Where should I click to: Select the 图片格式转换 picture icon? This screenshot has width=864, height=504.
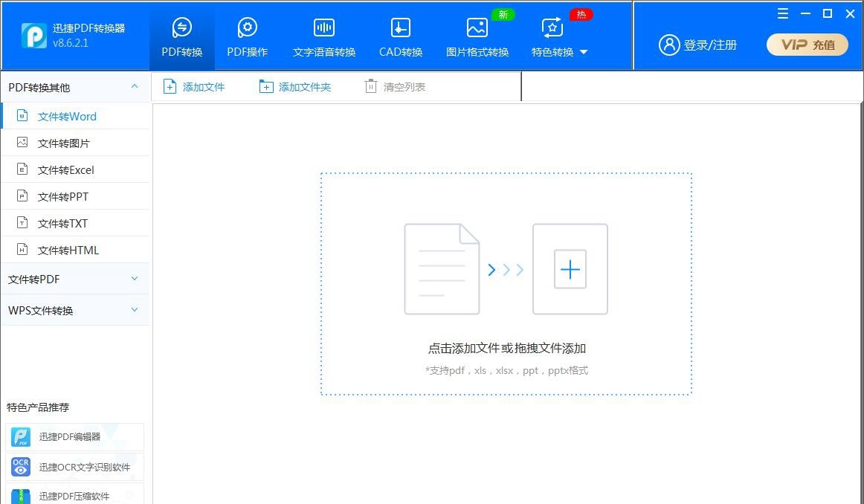click(x=477, y=28)
